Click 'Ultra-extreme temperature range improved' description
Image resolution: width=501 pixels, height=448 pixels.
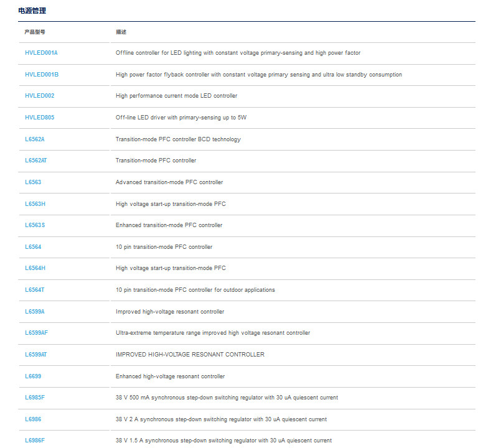click(213, 333)
